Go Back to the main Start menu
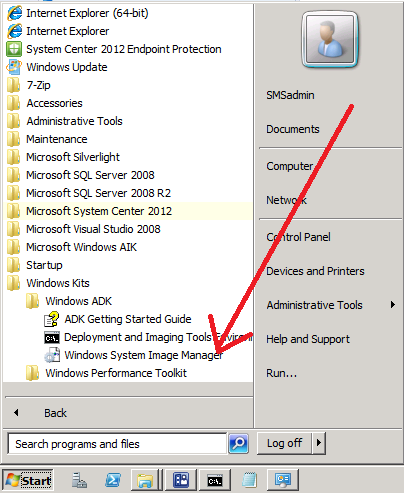Viewport: 404px width, 493px height. (x=55, y=413)
